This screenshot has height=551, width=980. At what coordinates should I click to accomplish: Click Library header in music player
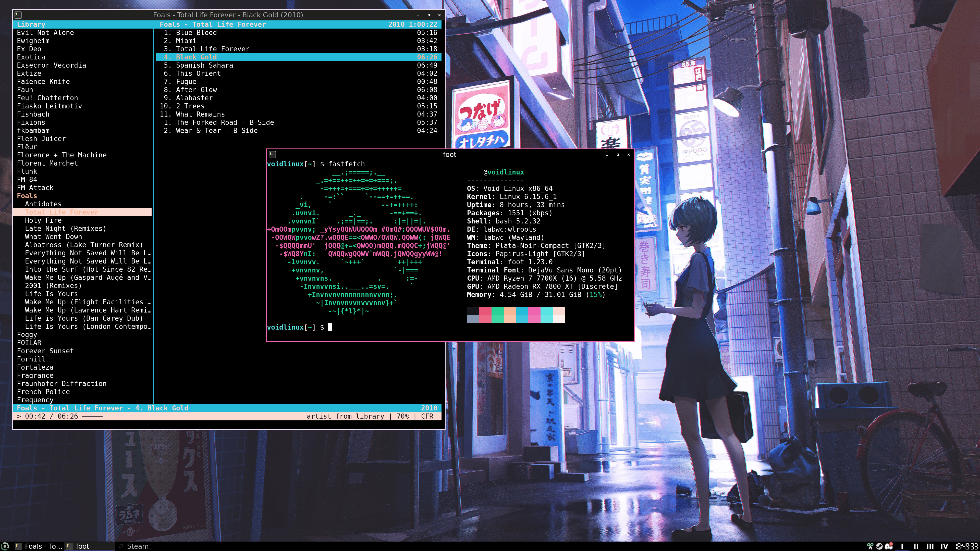tap(31, 24)
